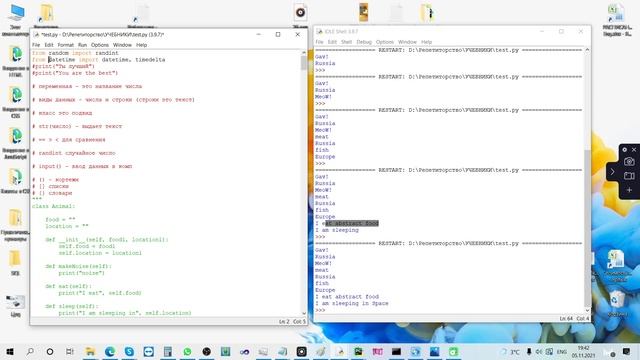Image resolution: width=640 pixels, height=360 pixels.
Task: Open the black terminal icon on taskbar
Action: pos(396,351)
